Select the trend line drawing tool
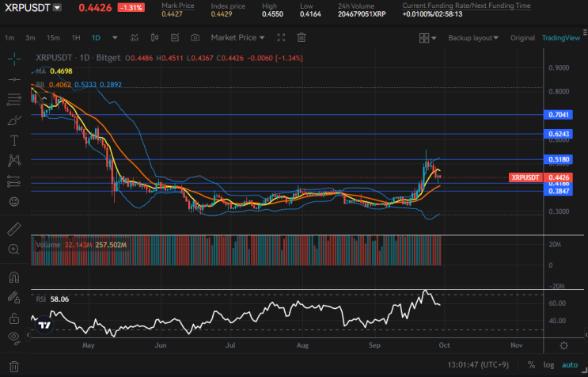588x377 pixels. coord(14,79)
